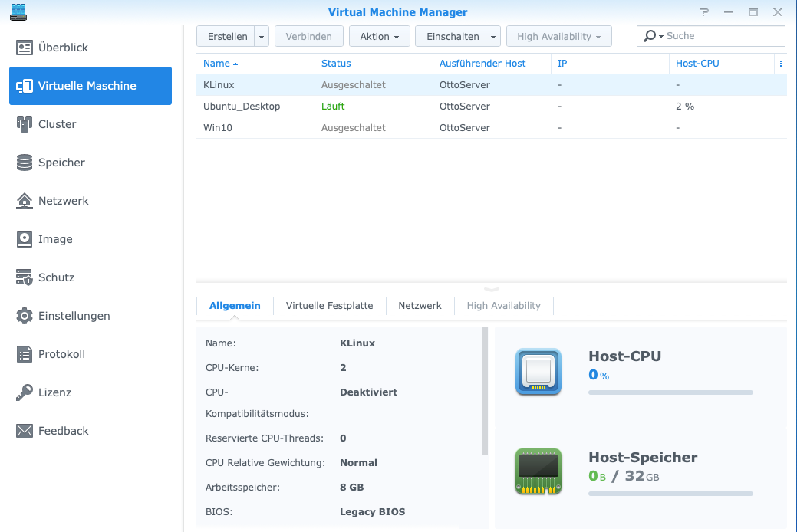Expand the Erstellen dropdown arrow

click(x=262, y=36)
